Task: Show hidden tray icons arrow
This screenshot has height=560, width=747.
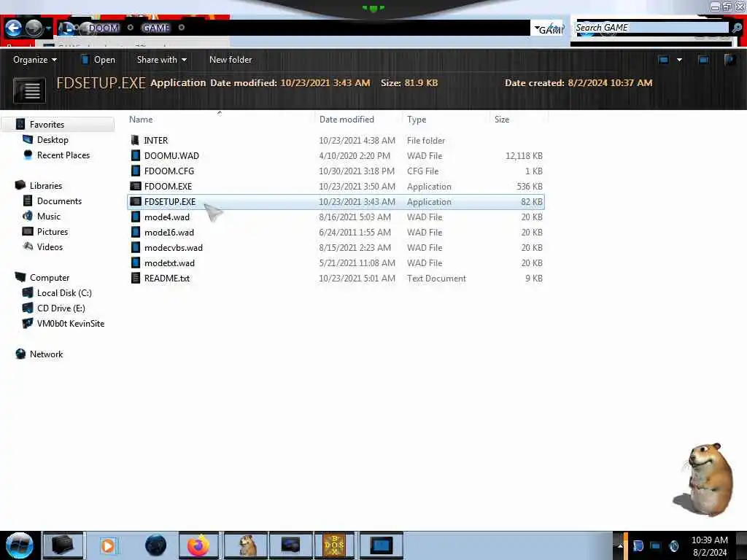Action: tap(620, 545)
